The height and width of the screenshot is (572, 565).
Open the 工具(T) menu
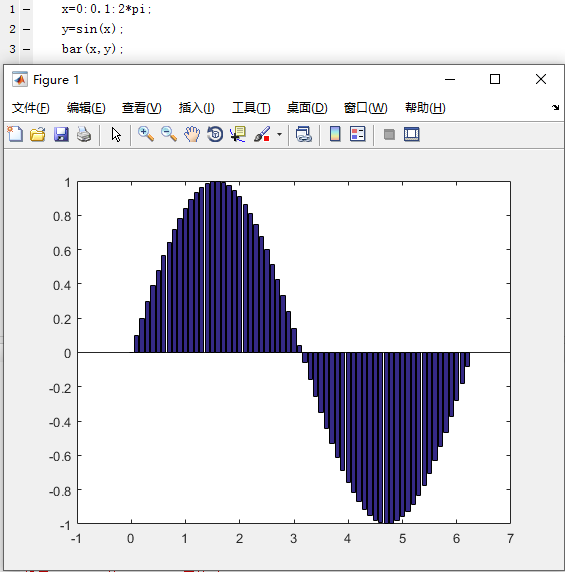251,108
